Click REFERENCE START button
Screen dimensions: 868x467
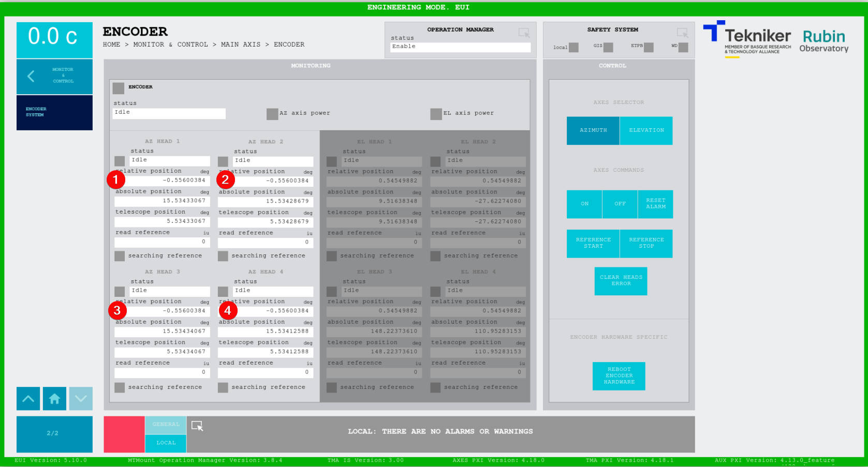(593, 243)
